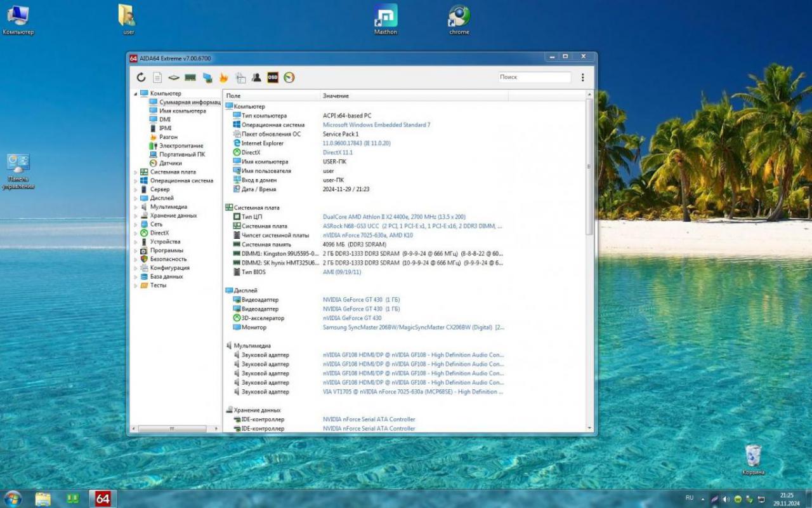Screen dimensions: 812x508
Task: Open the DirectX 11.1 value link
Action: [337, 152]
